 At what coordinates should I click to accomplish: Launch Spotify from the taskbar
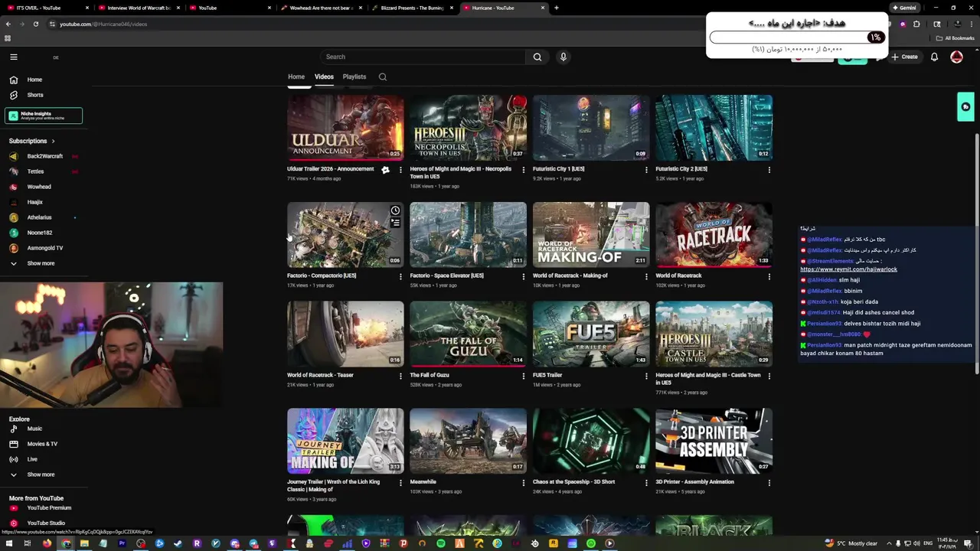[441, 543]
